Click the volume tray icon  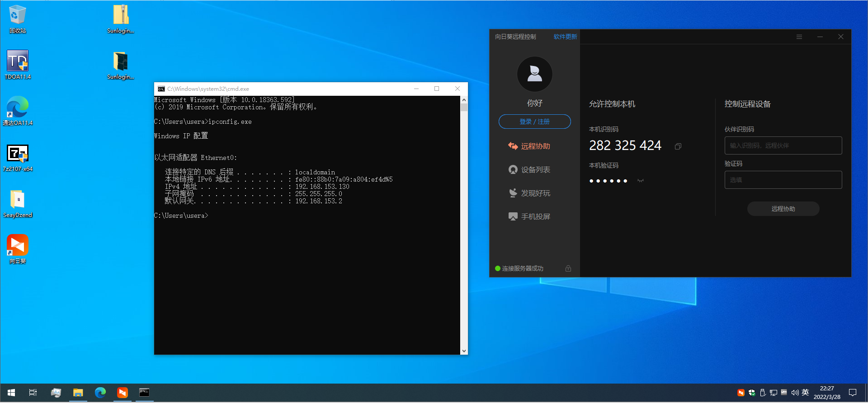795,393
